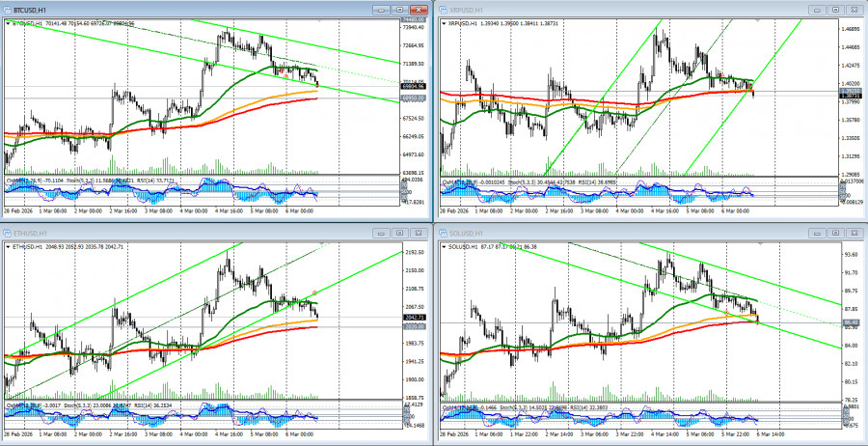Click the SOLUSD current price label on scale
The image size is (868, 446).
[x=851, y=322]
